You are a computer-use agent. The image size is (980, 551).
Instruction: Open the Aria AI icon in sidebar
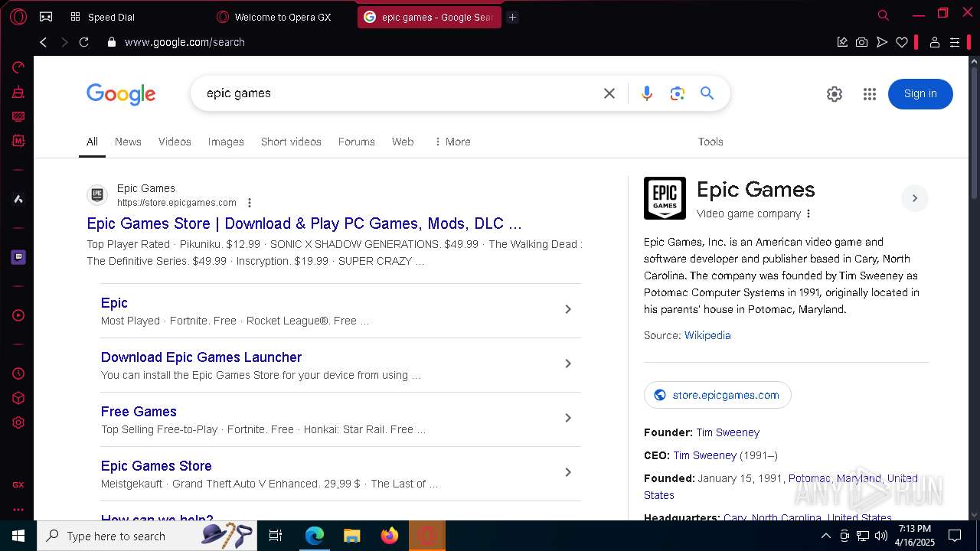tap(18, 199)
